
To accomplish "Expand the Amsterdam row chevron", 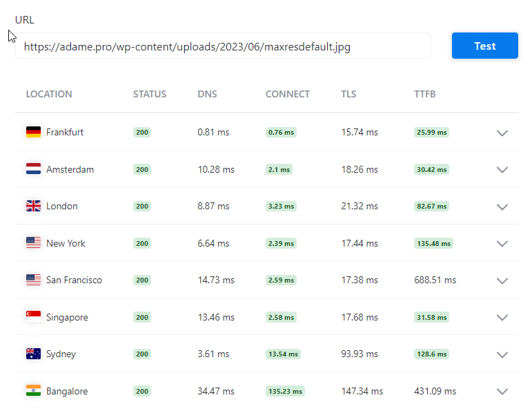I will click(x=502, y=169).
